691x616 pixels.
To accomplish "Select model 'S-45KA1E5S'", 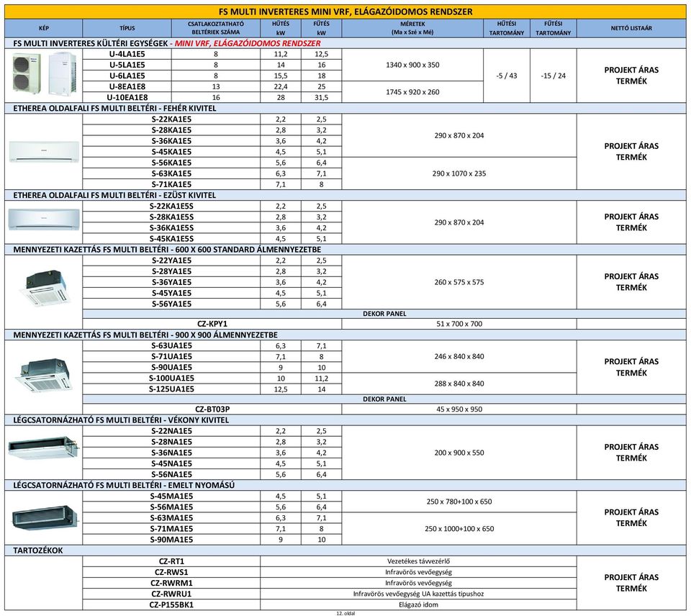I will point(171,238).
